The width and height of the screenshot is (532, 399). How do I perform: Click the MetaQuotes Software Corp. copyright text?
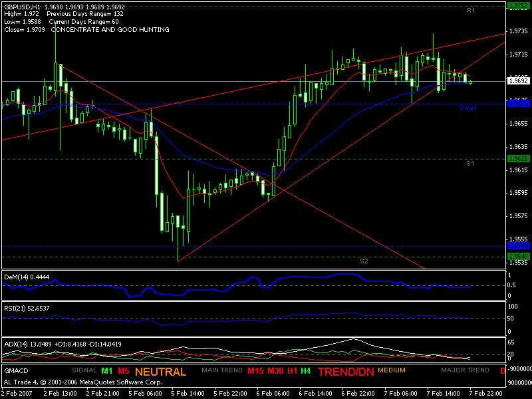(x=83, y=382)
